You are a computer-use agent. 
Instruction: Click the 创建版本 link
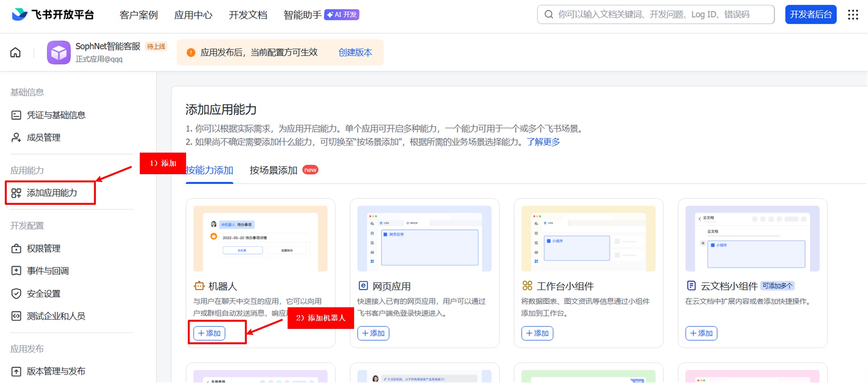[x=355, y=52]
